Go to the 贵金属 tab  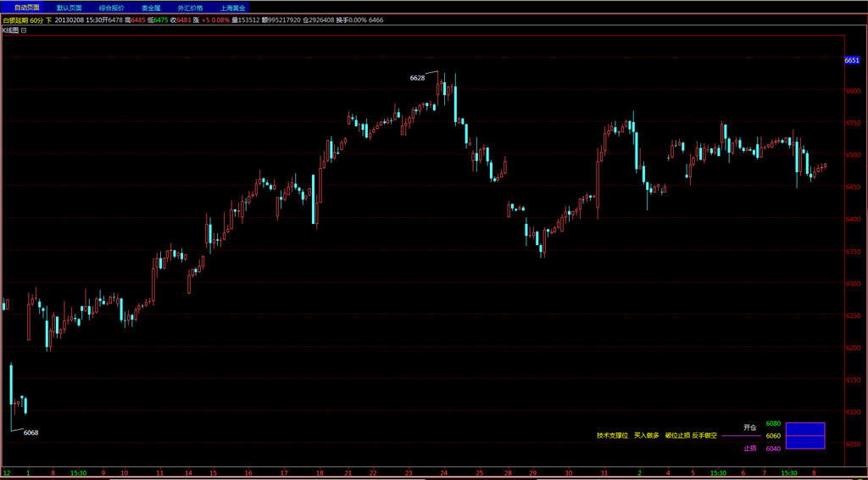pyautogui.click(x=151, y=7)
